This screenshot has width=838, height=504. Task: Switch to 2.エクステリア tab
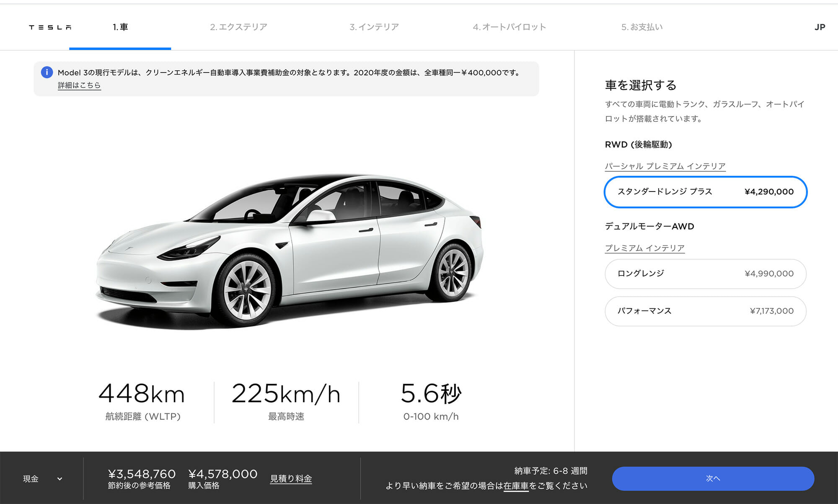[238, 27]
